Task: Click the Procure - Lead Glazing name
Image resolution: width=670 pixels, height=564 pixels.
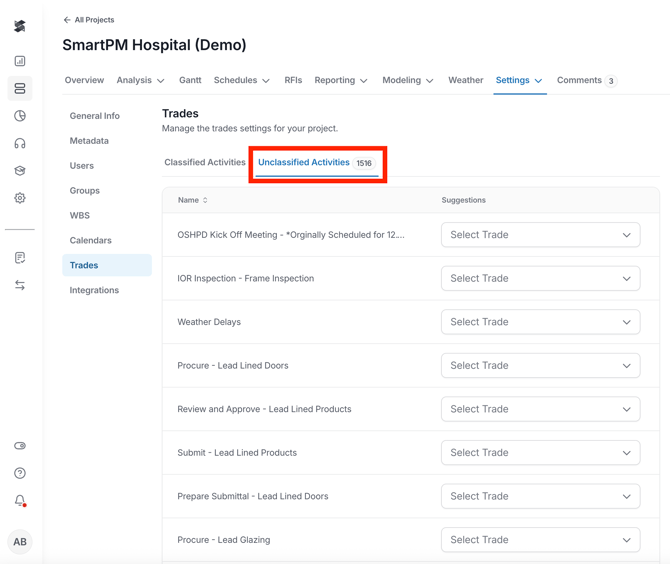Action: (x=223, y=540)
